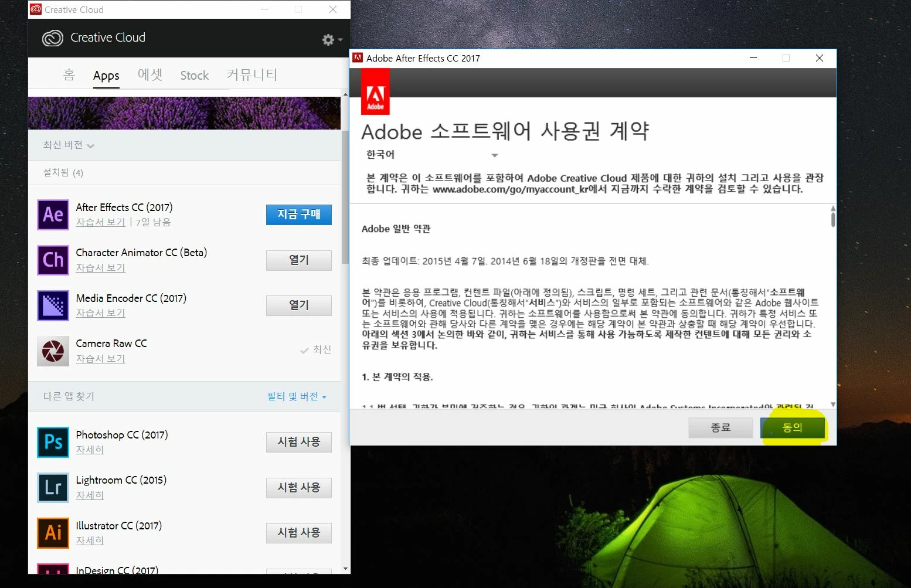Click 시험 사용 for Illustrator CC
The image size is (911, 588).
coord(299,533)
